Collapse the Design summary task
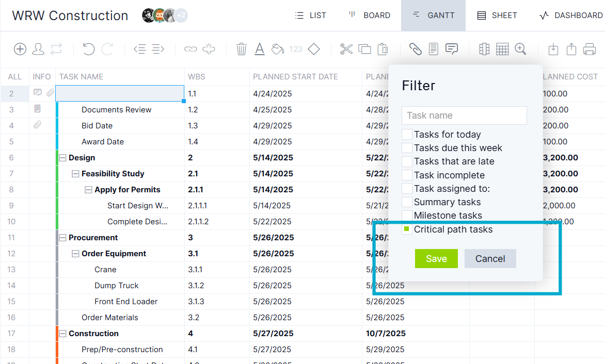Image resolution: width=605 pixels, height=364 pixels. [x=62, y=157]
